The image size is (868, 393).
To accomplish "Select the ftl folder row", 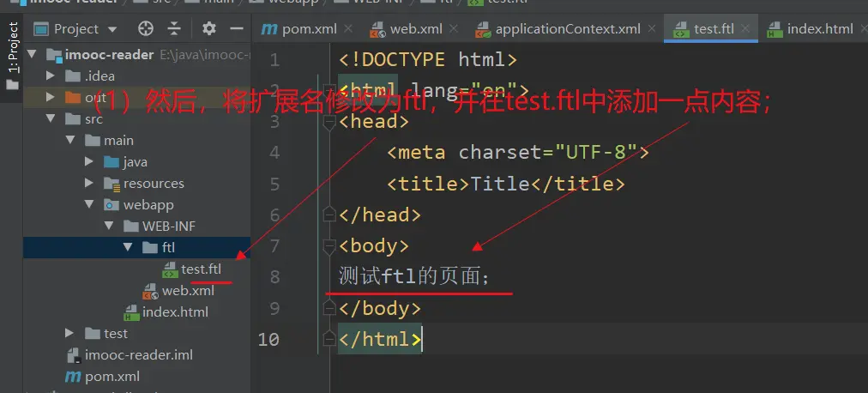I will click(x=136, y=247).
